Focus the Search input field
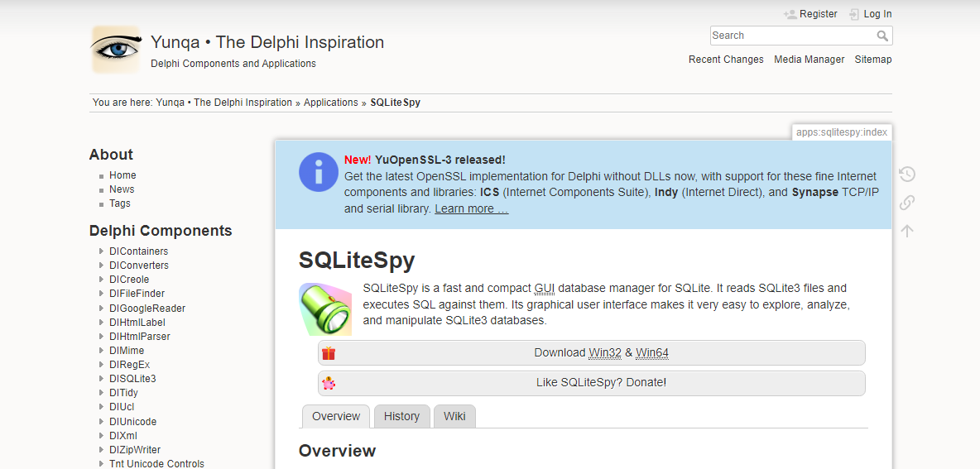Image resolution: width=980 pixels, height=469 pixels. coord(790,36)
